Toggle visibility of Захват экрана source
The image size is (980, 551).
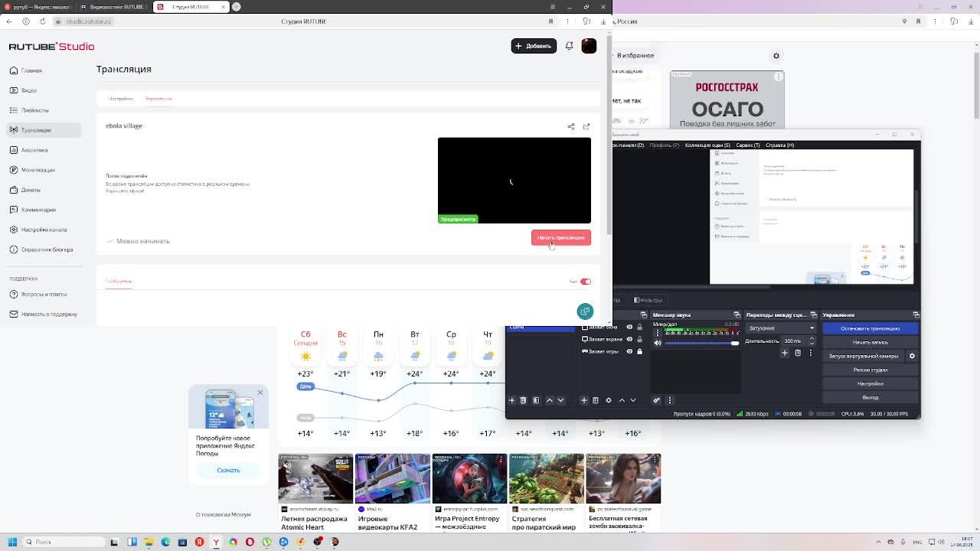(629, 339)
